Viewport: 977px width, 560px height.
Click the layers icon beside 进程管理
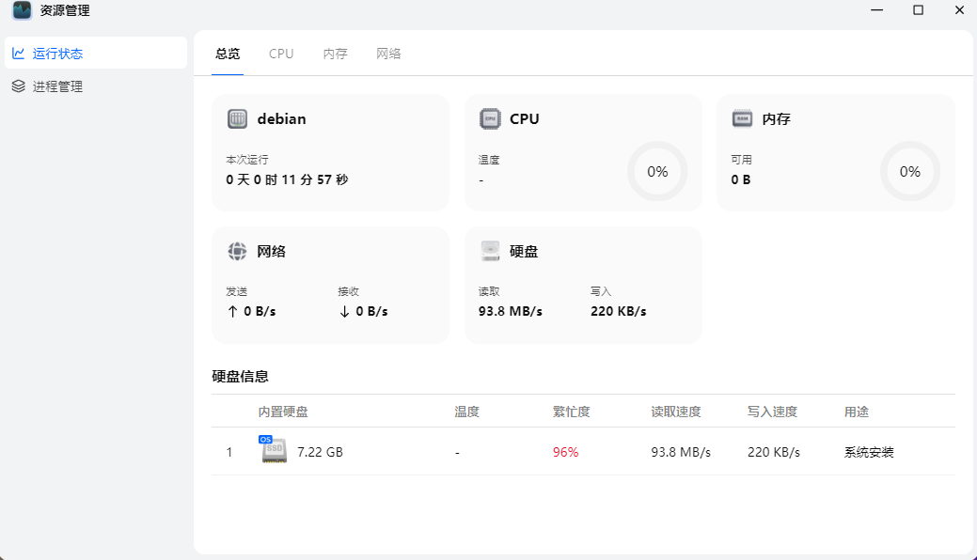point(18,86)
